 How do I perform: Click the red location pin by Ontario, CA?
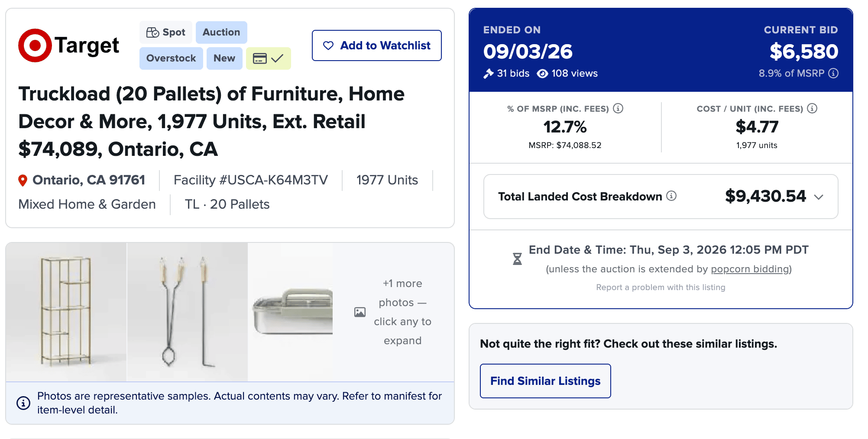click(23, 181)
